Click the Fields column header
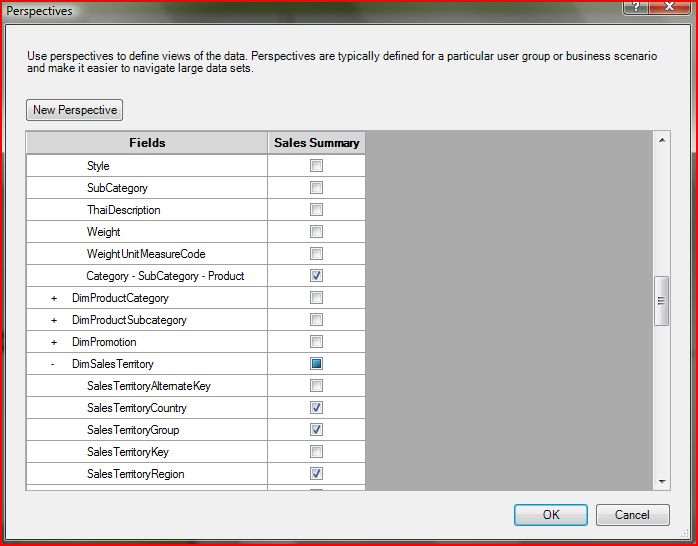 pos(147,143)
